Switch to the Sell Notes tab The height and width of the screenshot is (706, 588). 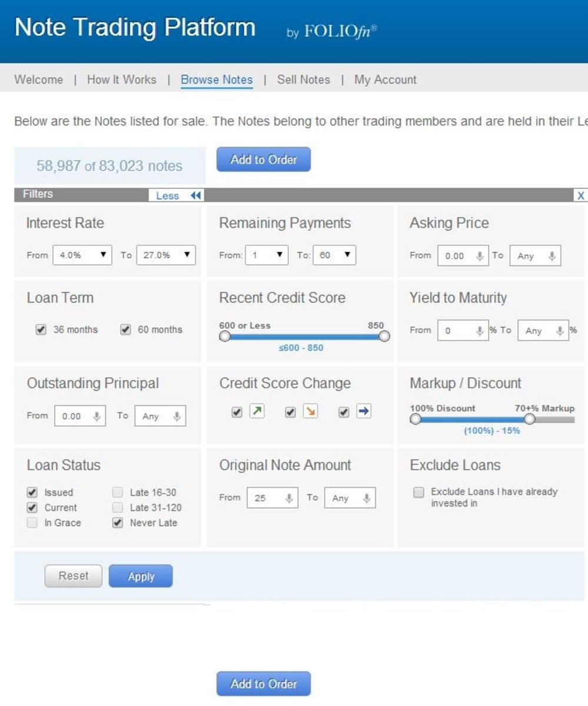coord(303,79)
